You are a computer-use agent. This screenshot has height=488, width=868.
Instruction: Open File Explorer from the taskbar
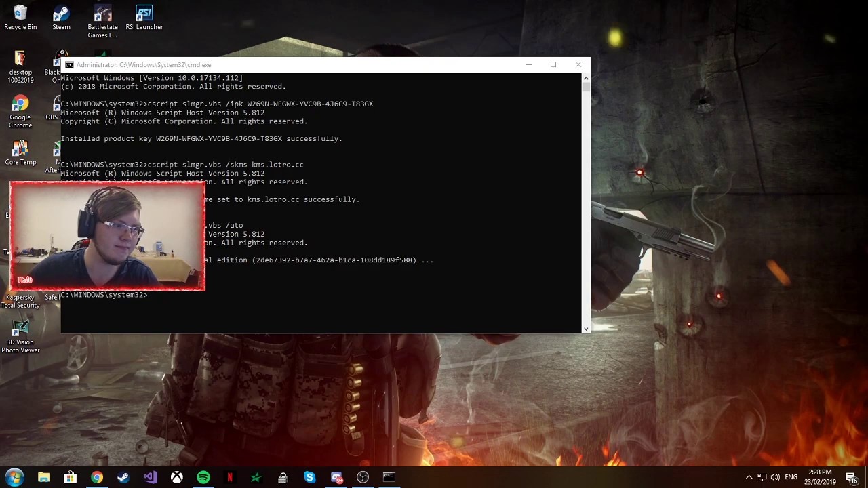(x=43, y=478)
